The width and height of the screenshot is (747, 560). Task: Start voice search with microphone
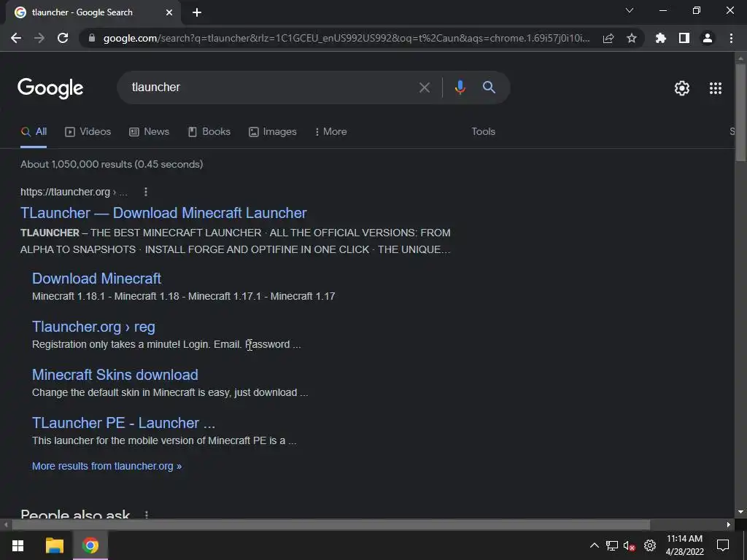pos(460,87)
